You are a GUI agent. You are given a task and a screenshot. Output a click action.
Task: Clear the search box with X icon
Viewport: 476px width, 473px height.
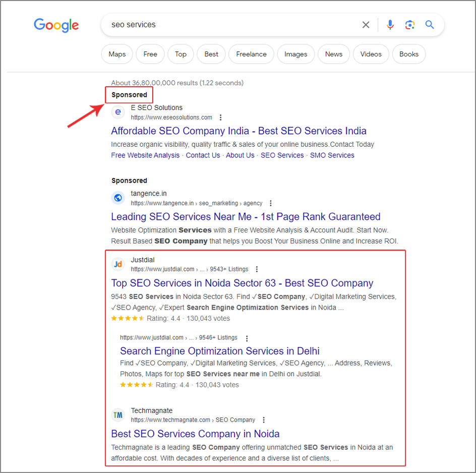tap(366, 25)
